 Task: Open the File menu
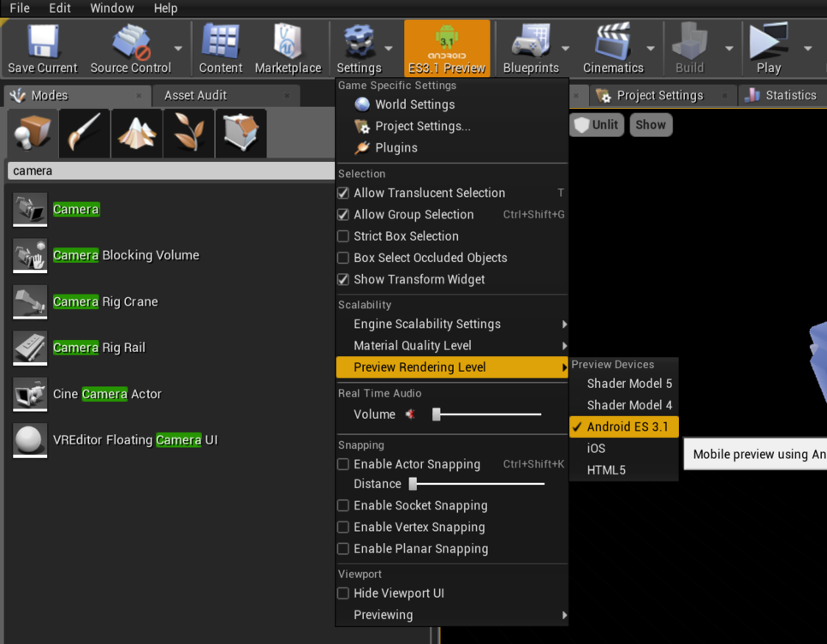click(20, 8)
